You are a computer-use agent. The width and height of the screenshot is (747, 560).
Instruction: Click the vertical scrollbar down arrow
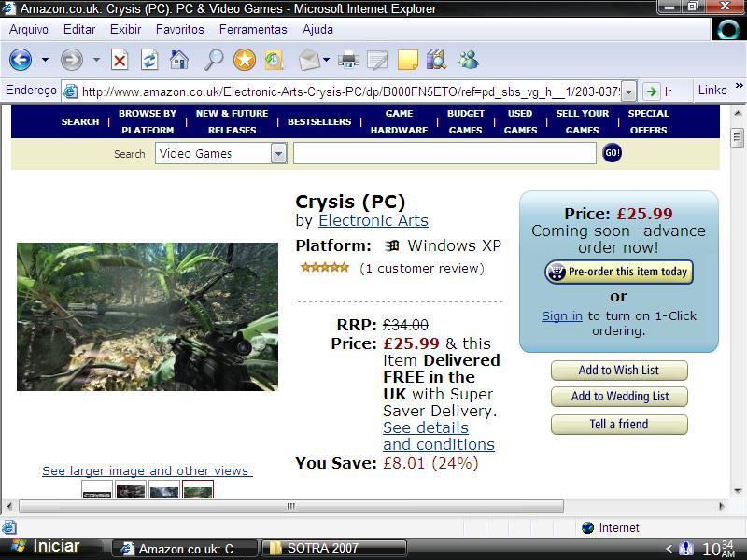point(738,491)
